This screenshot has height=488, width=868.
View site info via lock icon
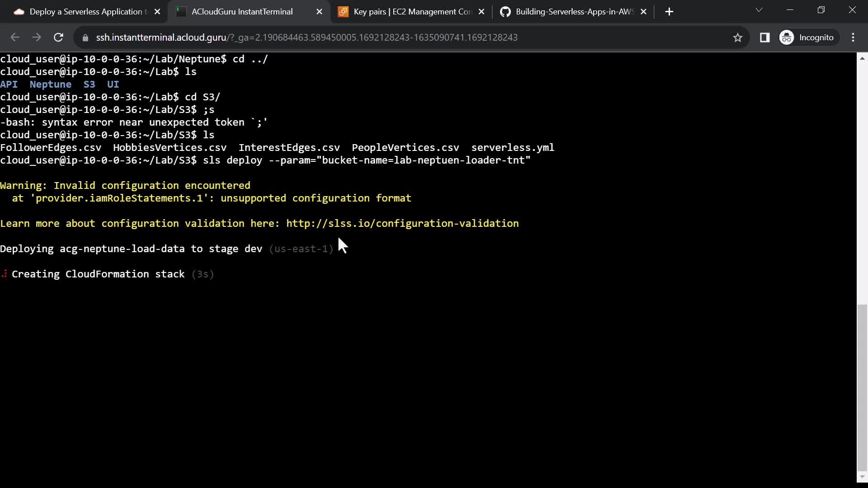85,38
